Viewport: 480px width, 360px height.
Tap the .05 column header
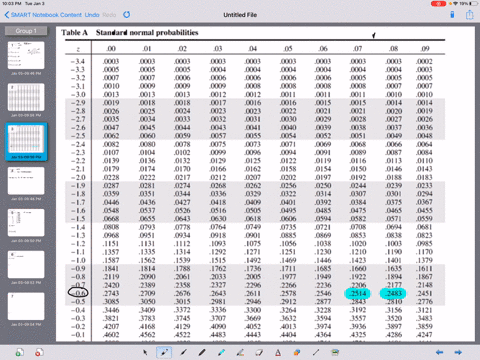[288, 49]
